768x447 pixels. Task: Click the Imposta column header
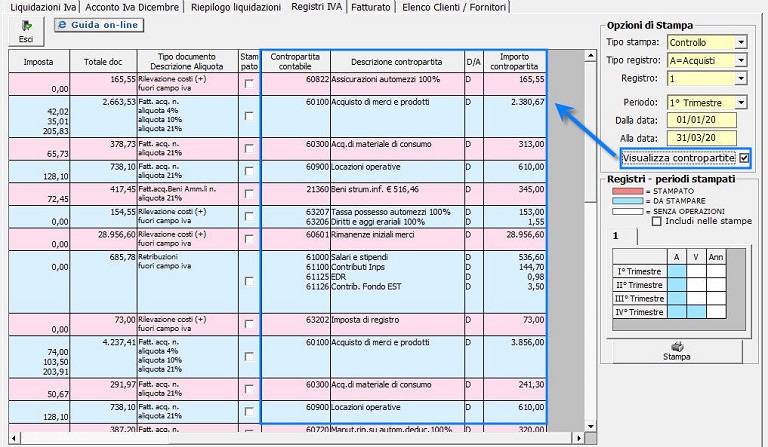(39, 62)
